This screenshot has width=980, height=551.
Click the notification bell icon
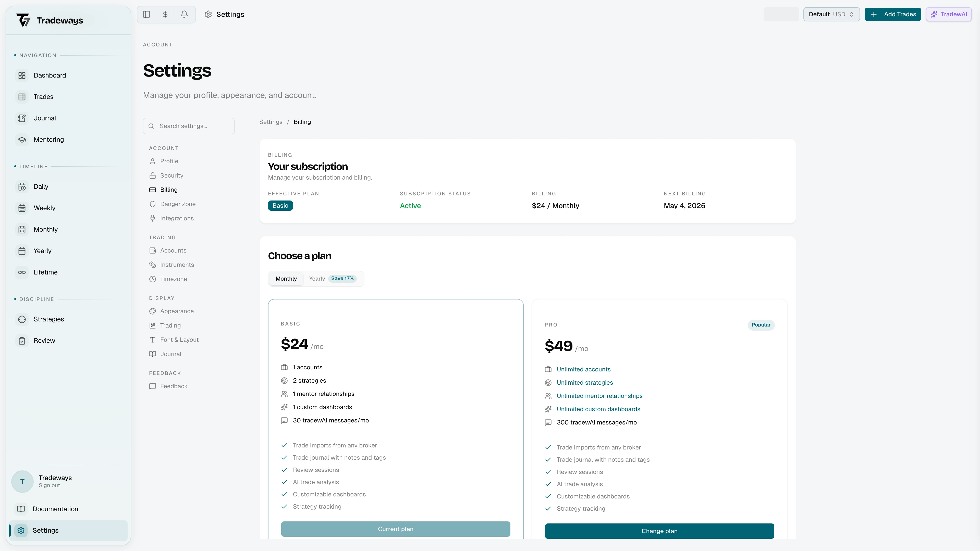point(184,14)
